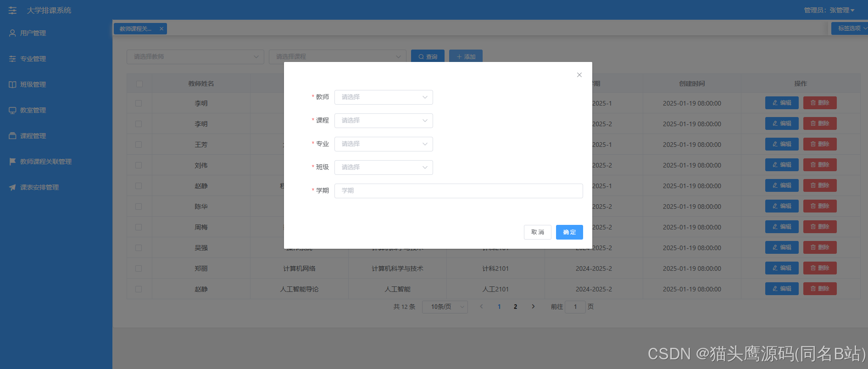This screenshot has height=369, width=868.
Task: Open the 标签选项 dropdown
Action: [x=850, y=28]
